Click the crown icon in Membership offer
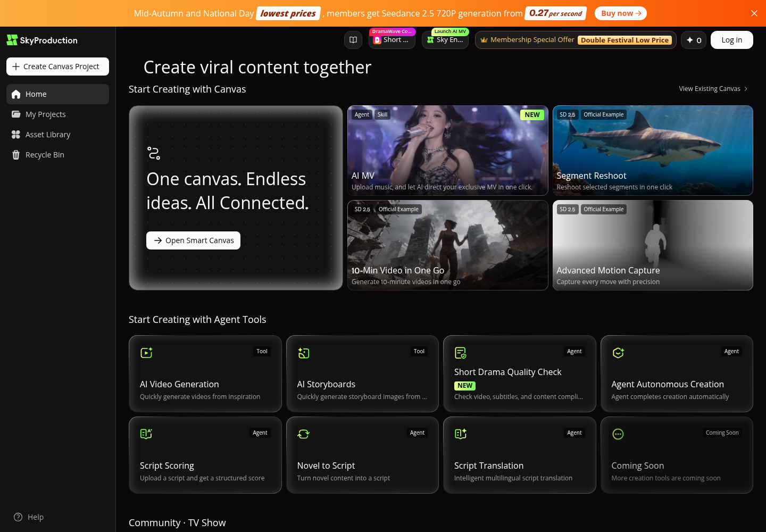The image size is (766, 532). (x=484, y=40)
